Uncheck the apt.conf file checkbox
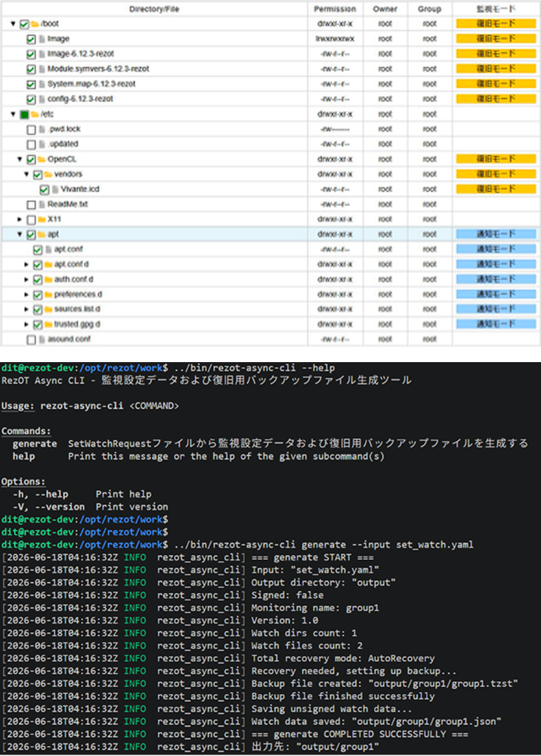This screenshot has height=756, width=541. pos(38,249)
